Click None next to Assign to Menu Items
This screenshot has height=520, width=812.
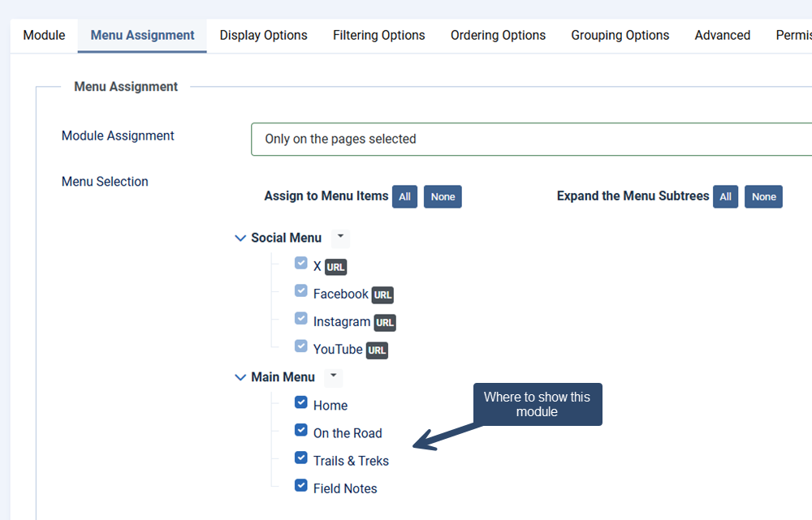tap(443, 196)
